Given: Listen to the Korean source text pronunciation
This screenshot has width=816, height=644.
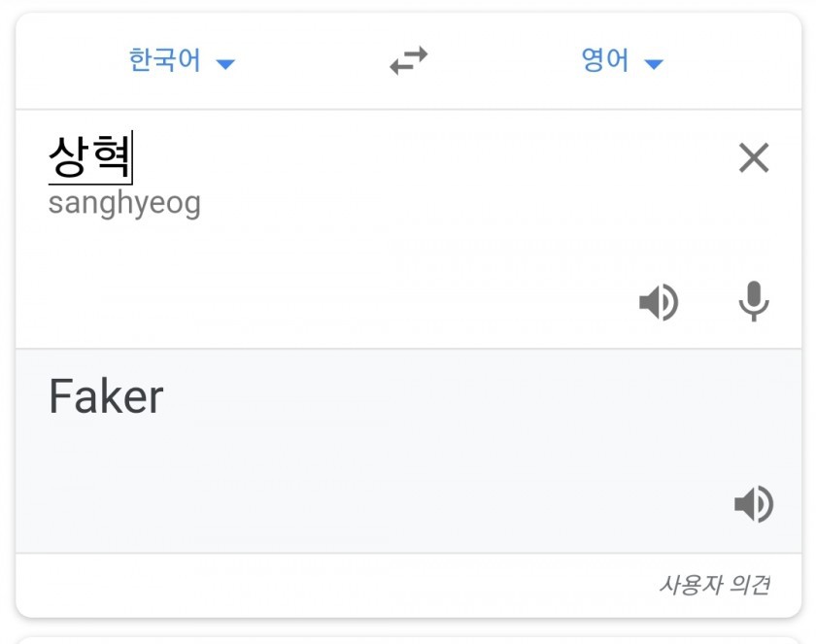Looking at the screenshot, I should coord(658,303).
